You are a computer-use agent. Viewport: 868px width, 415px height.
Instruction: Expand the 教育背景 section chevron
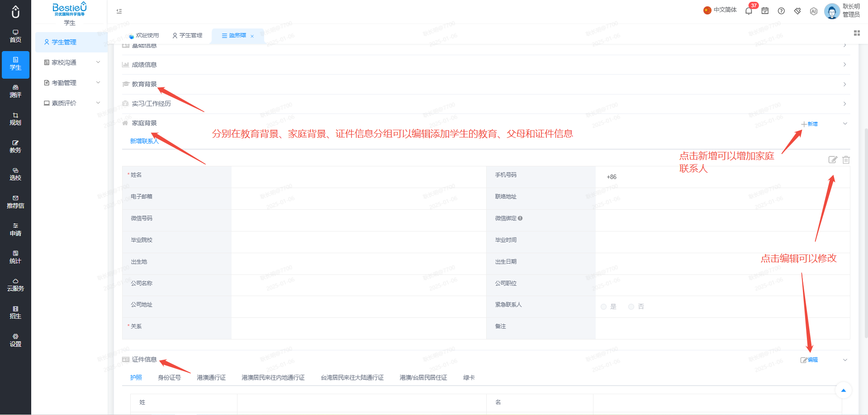click(x=844, y=85)
